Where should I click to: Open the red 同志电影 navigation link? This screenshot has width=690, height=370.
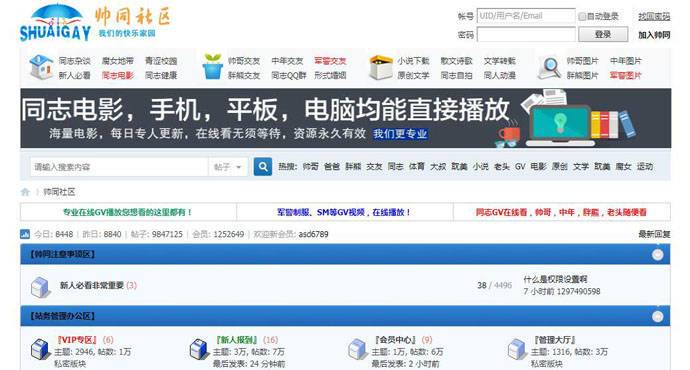[117, 75]
